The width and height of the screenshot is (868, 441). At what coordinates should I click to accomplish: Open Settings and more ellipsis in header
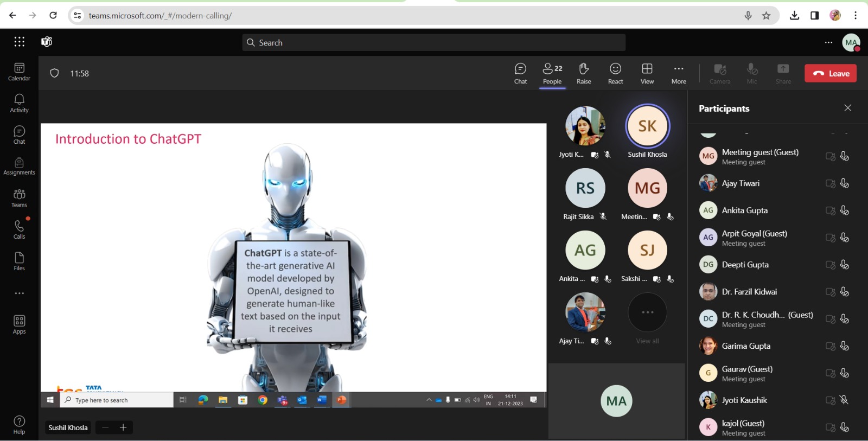point(828,42)
